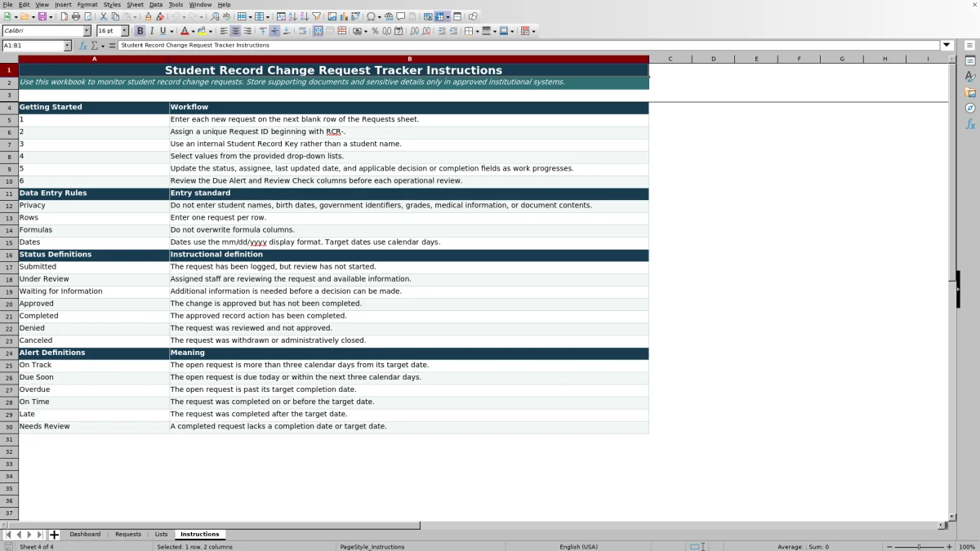Open the Font Name dropdown list
This screenshot has height=551, width=980.
[x=87, y=31]
